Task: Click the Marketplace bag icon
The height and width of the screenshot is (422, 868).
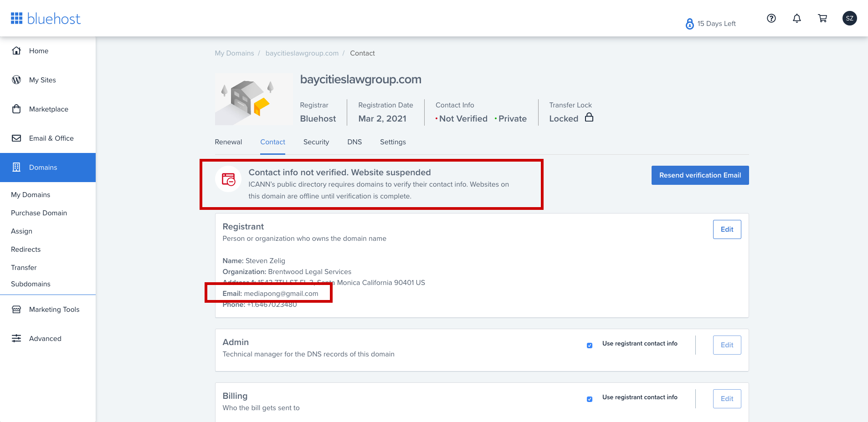Action: pos(16,109)
